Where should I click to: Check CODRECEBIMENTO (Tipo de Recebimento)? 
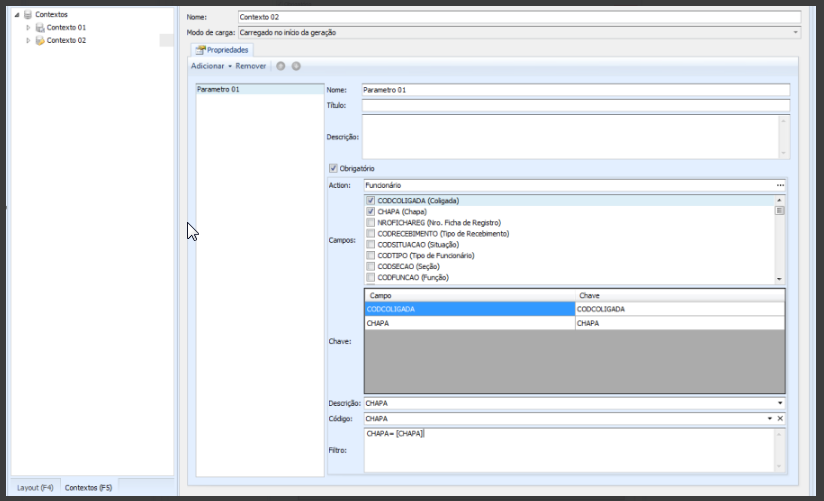370,234
